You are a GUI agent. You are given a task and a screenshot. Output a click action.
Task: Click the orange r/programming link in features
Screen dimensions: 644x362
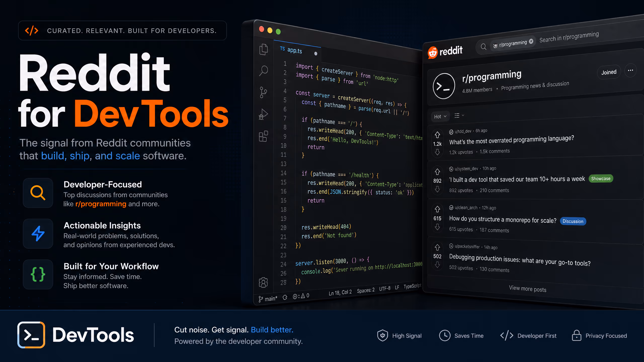(x=101, y=204)
